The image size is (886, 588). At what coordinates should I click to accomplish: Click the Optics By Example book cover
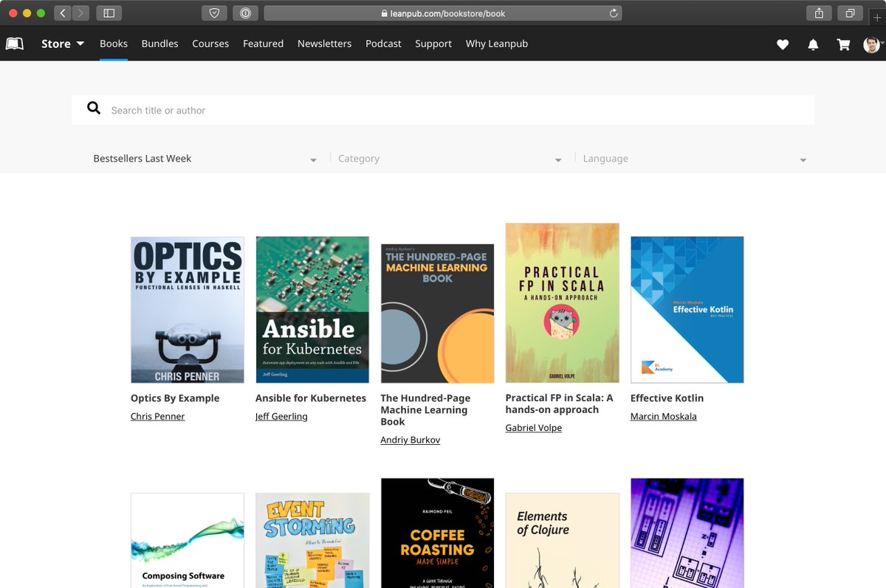click(188, 310)
